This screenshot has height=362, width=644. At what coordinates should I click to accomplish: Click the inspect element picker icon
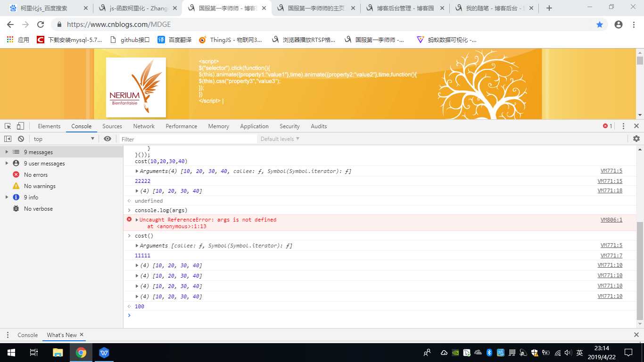click(x=8, y=126)
